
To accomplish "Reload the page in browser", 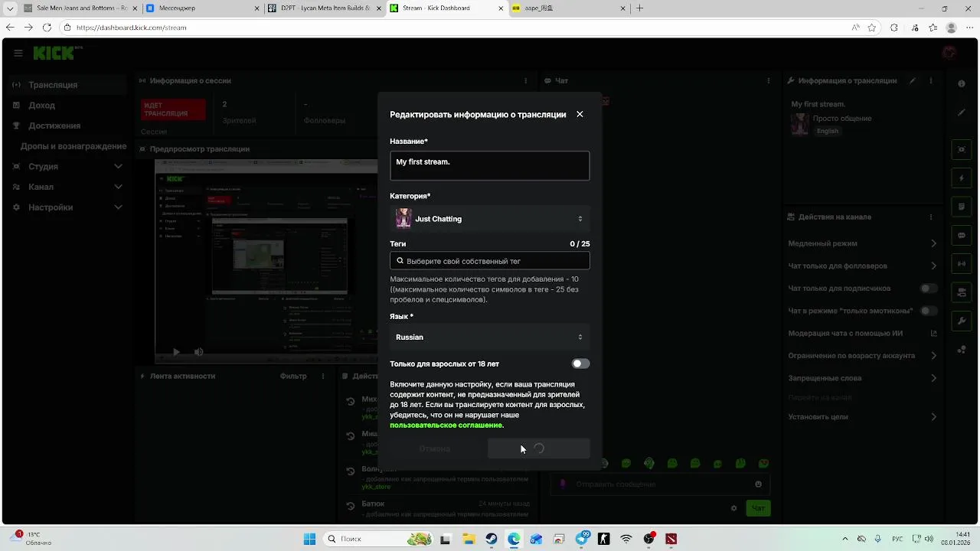I will (x=47, y=28).
